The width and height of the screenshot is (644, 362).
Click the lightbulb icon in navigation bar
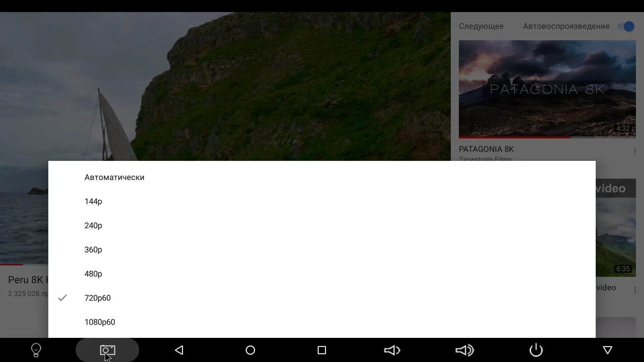(36, 350)
